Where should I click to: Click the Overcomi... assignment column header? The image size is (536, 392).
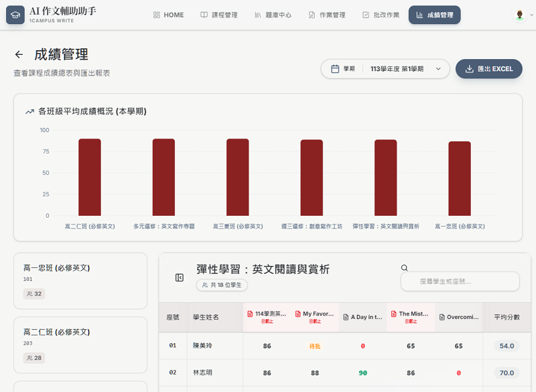coord(459,317)
